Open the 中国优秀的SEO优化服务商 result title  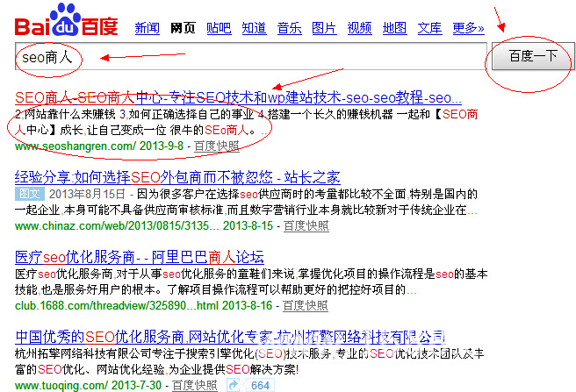pyautogui.click(x=230, y=337)
